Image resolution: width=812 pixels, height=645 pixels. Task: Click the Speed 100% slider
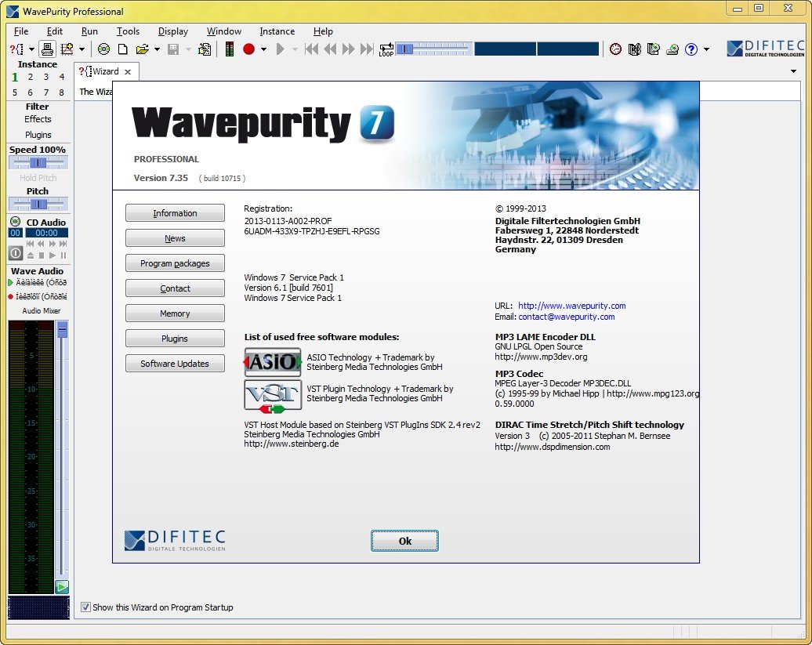pos(38,162)
